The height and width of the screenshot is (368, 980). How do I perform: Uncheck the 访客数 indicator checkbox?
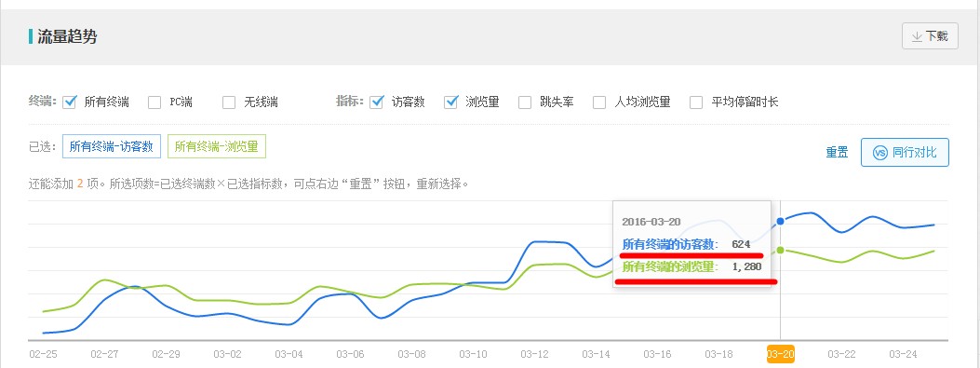376,102
